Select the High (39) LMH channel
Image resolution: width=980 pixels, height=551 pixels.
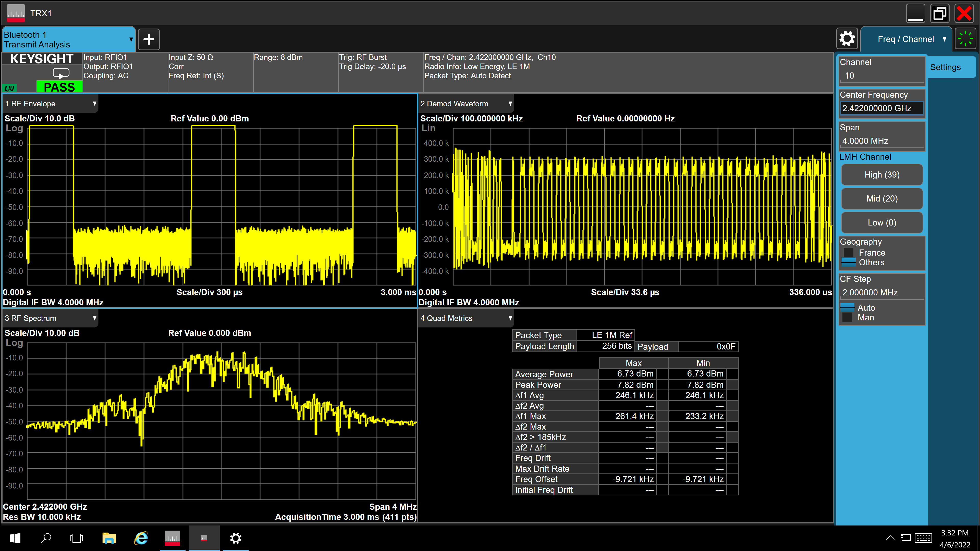(882, 174)
